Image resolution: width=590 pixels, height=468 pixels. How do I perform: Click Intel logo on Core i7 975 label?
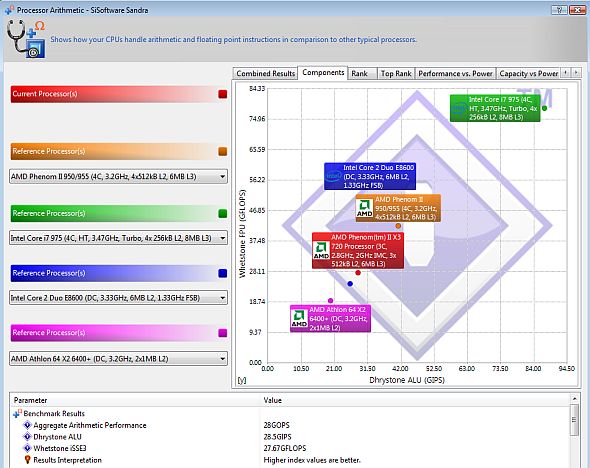click(x=459, y=108)
